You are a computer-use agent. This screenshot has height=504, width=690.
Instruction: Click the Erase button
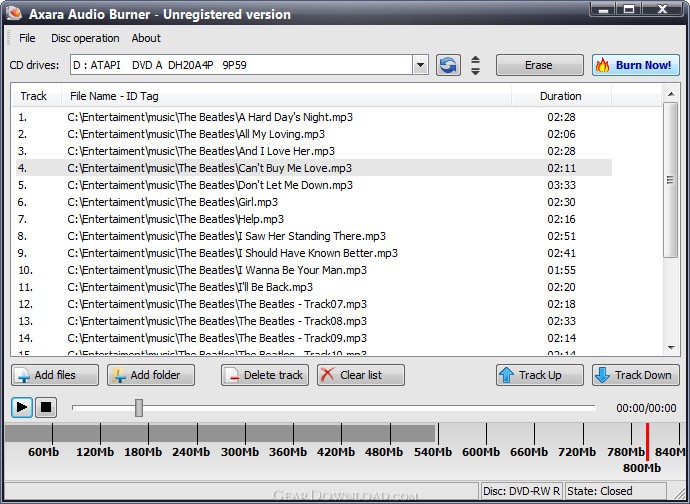click(540, 65)
